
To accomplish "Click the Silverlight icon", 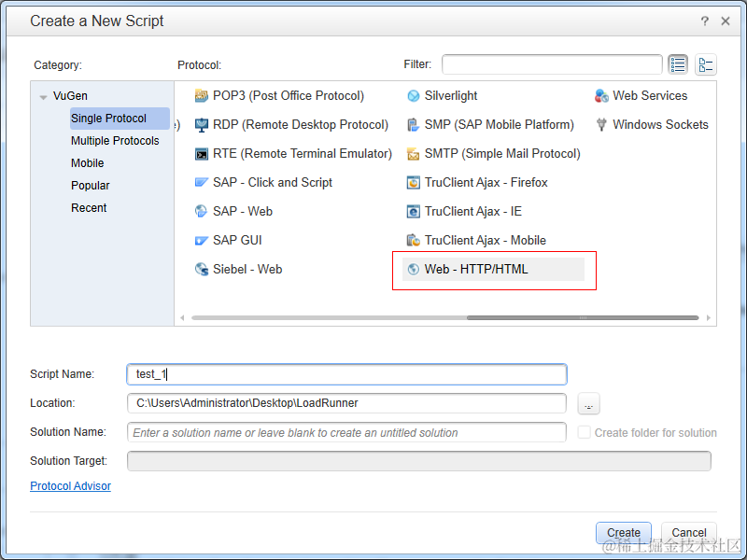I will click(x=413, y=96).
